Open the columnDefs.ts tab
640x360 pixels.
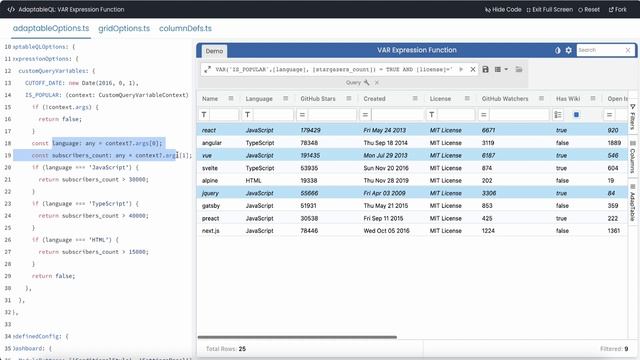185,28
